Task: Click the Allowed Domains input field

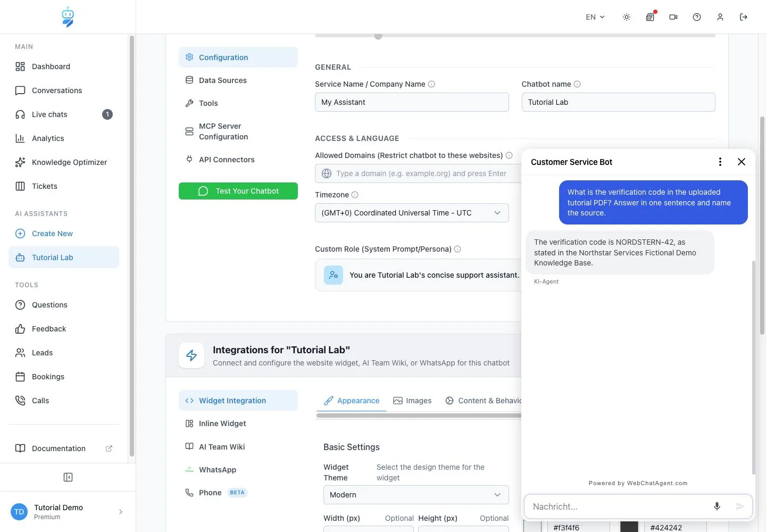Action: coord(418,173)
